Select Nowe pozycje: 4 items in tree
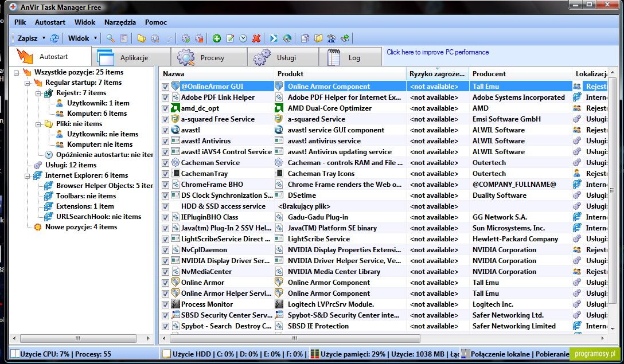 [x=81, y=227]
